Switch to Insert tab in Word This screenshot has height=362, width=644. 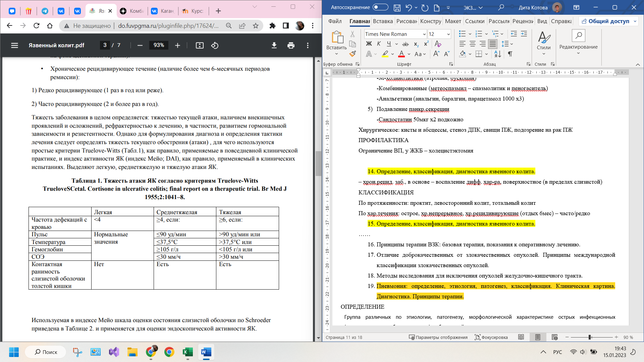coord(383,21)
